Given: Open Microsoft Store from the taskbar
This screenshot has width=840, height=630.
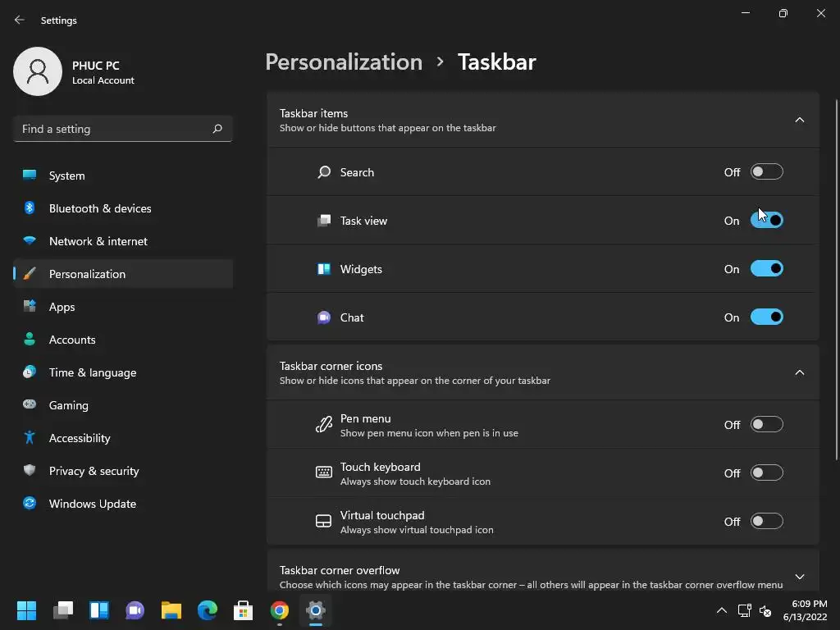Looking at the screenshot, I should [x=244, y=610].
